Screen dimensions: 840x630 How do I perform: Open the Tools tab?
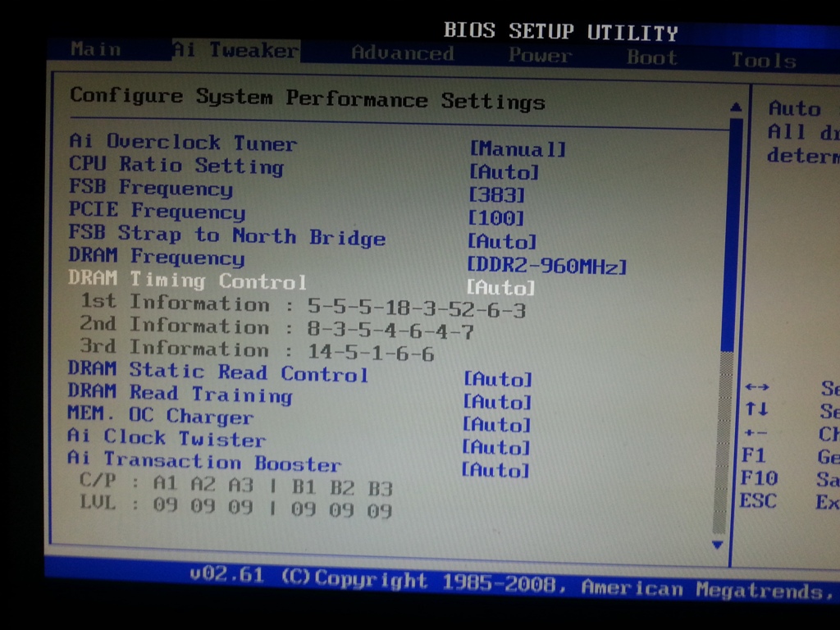coord(764,60)
